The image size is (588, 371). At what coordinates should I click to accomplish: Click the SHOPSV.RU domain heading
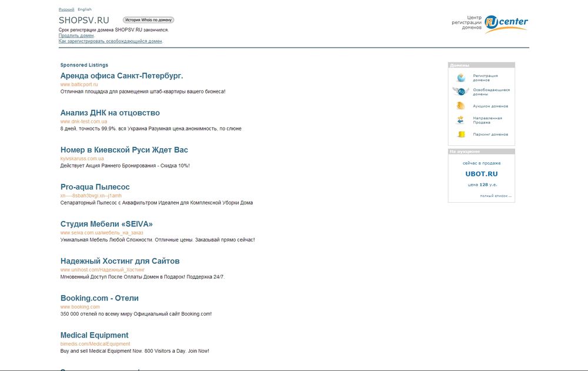pos(84,20)
